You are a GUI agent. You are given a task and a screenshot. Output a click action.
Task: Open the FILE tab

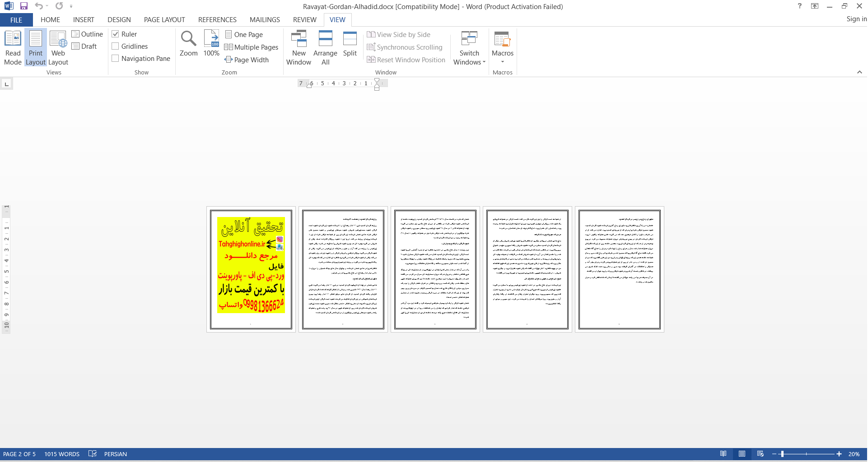(16, 20)
